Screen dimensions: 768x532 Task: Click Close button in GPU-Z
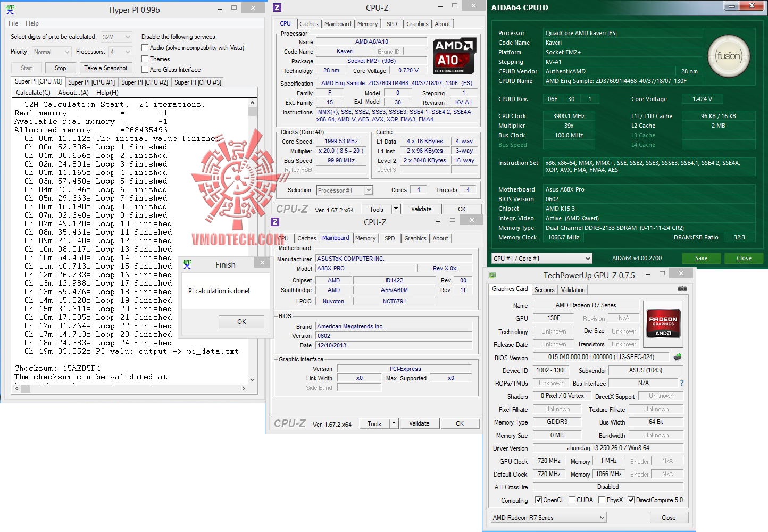point(669,518)
